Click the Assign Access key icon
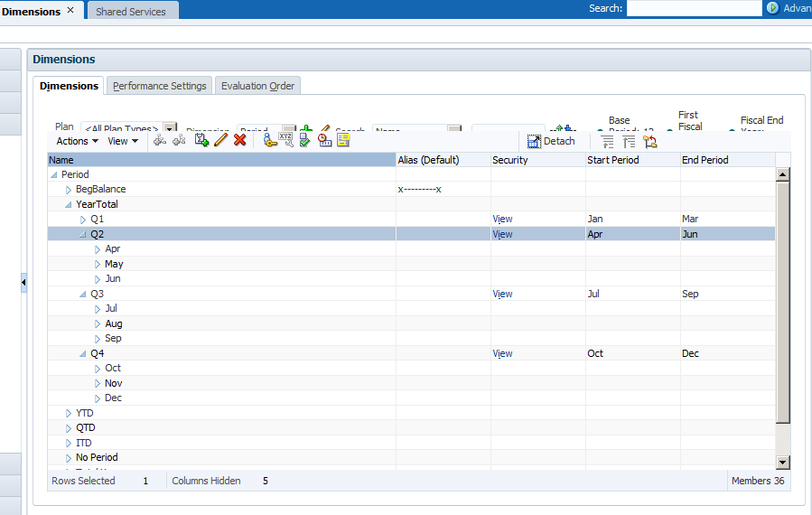The image size is (812, 515). click(270, 140)
